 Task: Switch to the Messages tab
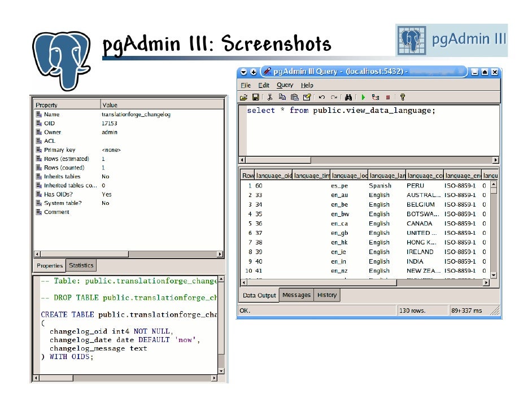click(296, 295)
